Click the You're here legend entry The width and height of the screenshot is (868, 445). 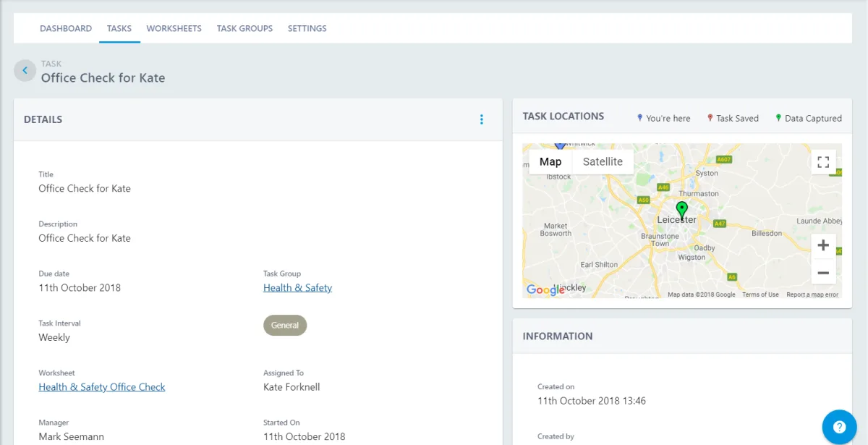(x=663, y=118)
